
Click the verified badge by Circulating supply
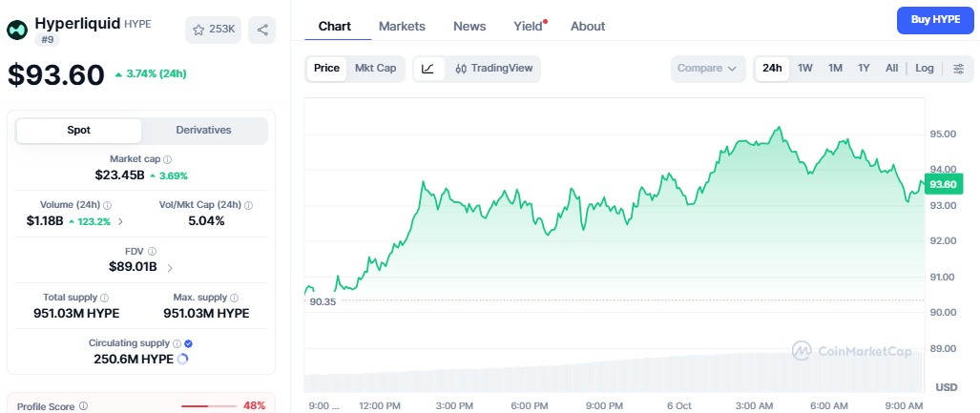coord(189,343)
